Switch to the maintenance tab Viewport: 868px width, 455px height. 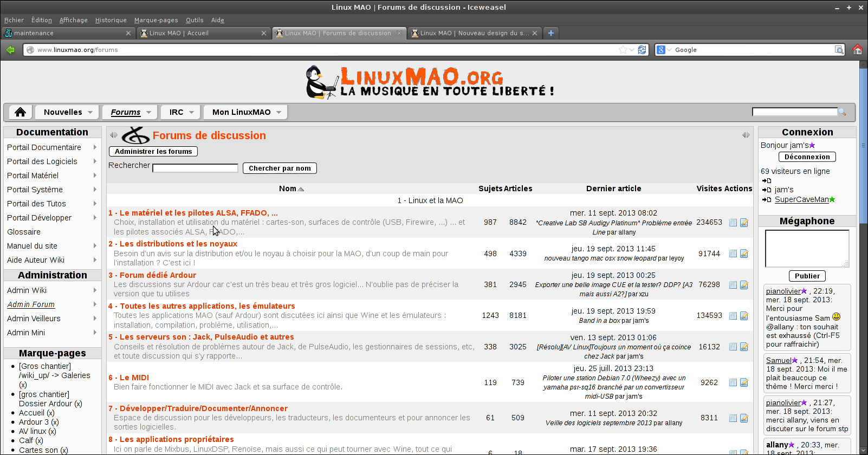click(68, 33)
